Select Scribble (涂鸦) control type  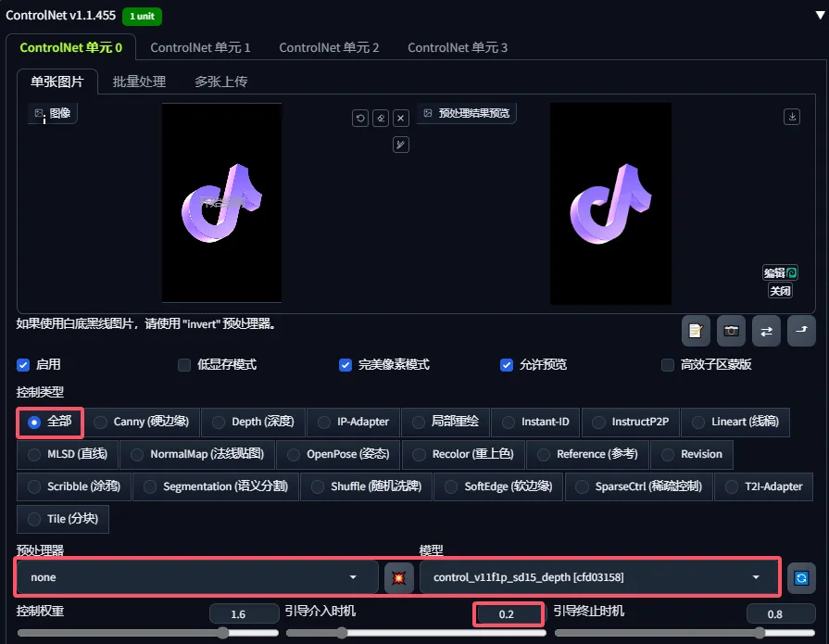(x=74, y=486)
